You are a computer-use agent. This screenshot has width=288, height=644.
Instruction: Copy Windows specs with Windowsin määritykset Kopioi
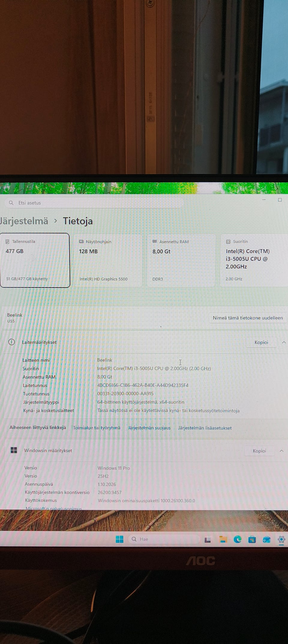[x=259, y=451]
